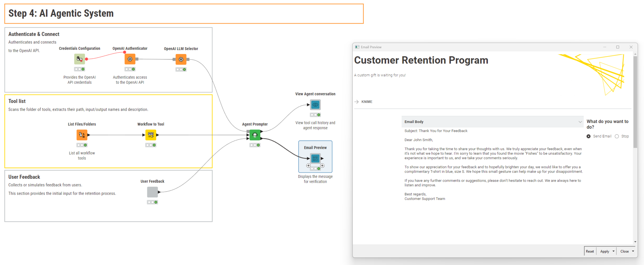Click status lights under Workflow to Tool
This screenshot has height=265, width=644.
151,145
